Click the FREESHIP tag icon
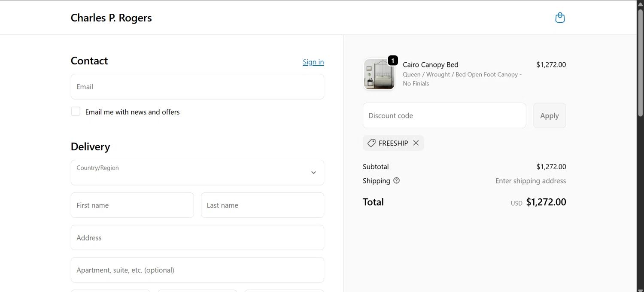644x292 pixels. pos(371,143)
